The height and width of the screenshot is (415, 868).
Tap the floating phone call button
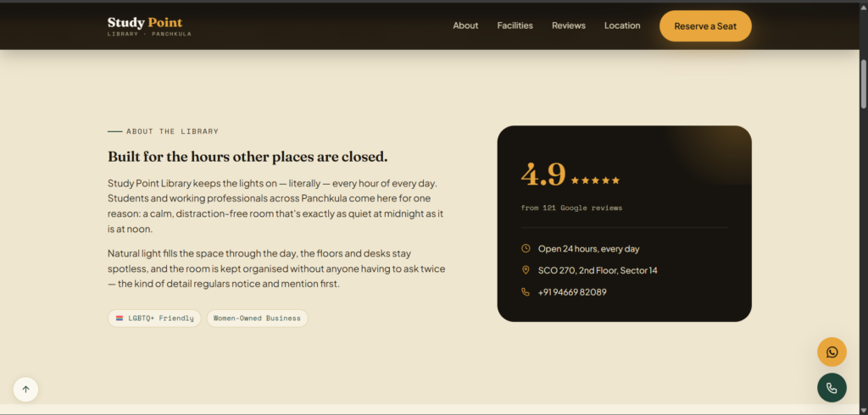(x=832, y=388)
